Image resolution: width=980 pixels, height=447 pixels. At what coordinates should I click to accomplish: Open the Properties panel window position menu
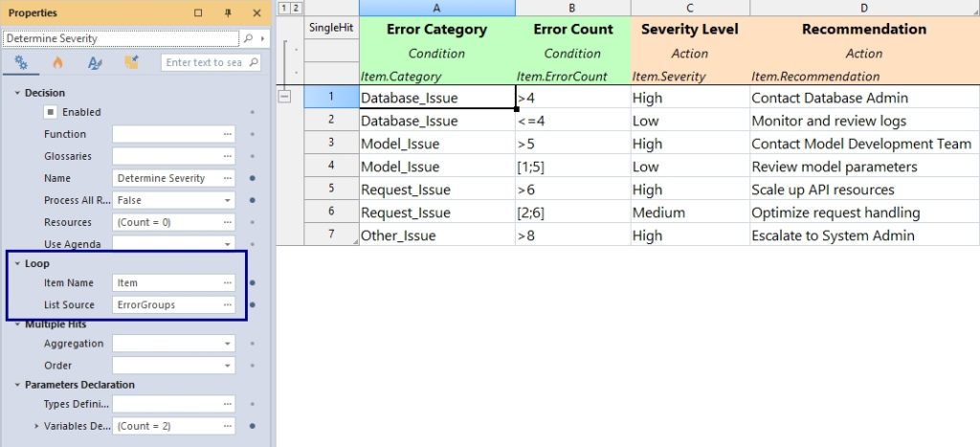click(198, 13)
